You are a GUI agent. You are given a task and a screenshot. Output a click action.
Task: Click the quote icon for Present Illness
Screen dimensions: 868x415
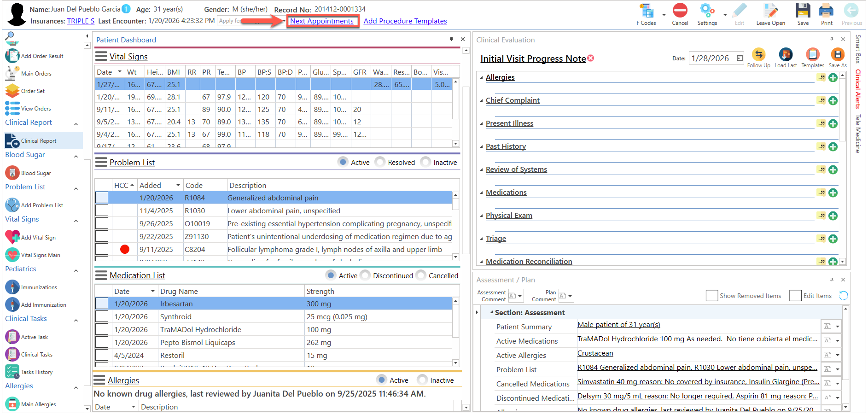coord(821,123)
